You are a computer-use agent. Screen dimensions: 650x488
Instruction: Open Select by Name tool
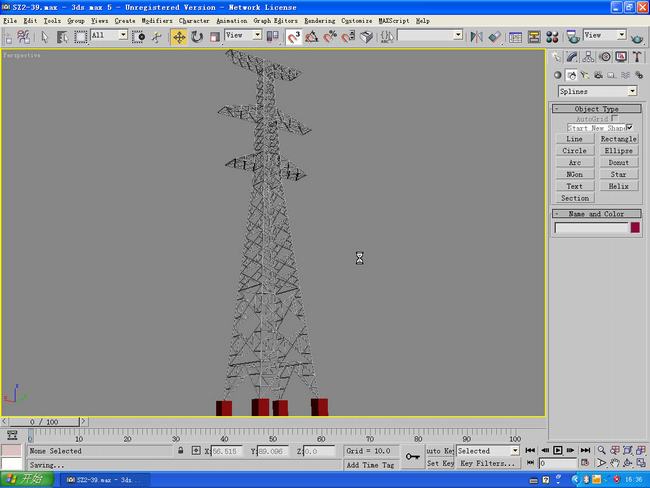(62, 37)
